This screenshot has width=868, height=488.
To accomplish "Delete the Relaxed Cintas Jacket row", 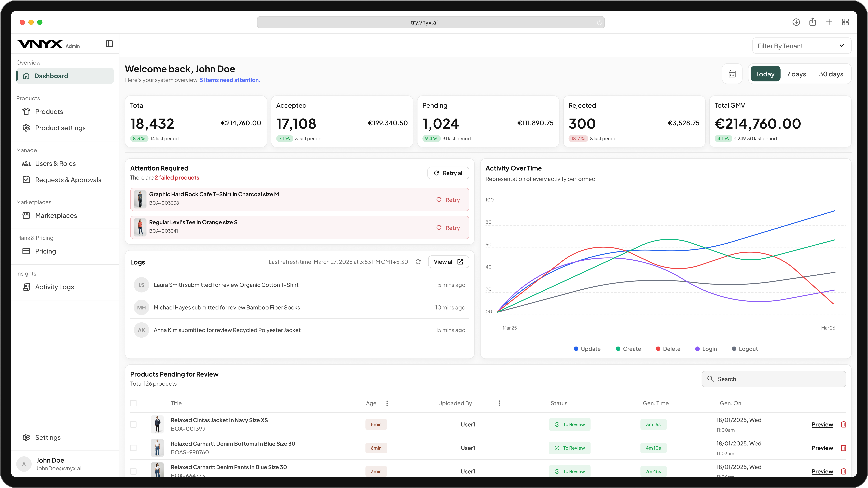I will tap(843, 424).
